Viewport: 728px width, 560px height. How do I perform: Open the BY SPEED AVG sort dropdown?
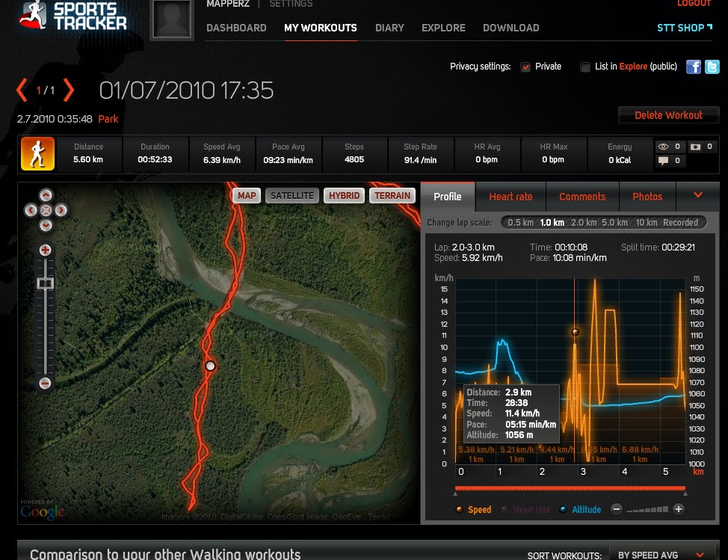650,556
